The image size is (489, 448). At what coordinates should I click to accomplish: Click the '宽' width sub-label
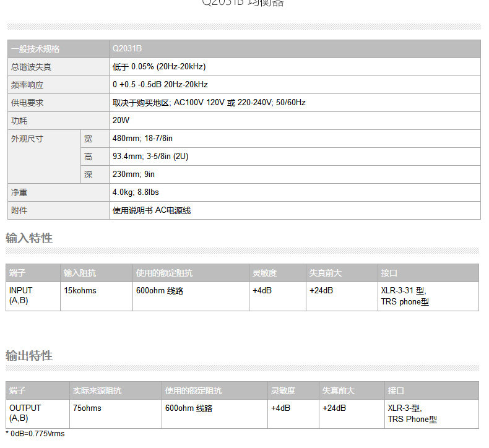pos(89,139)
